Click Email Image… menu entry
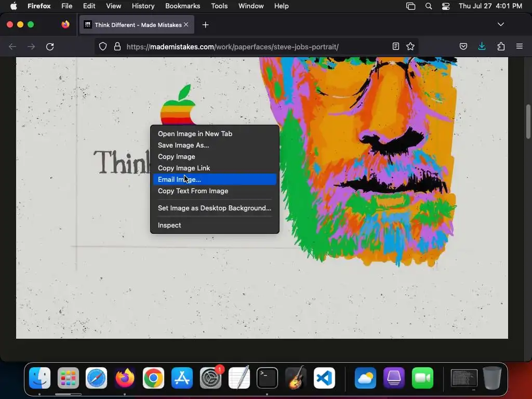The height and width of the screenshot is (399, 532). (215, 179)
